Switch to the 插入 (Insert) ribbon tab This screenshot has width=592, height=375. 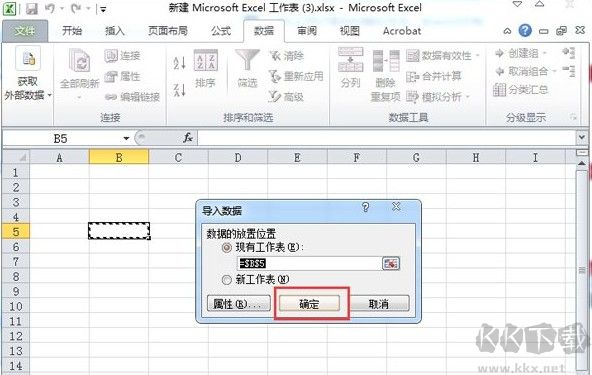pos(114,31)
